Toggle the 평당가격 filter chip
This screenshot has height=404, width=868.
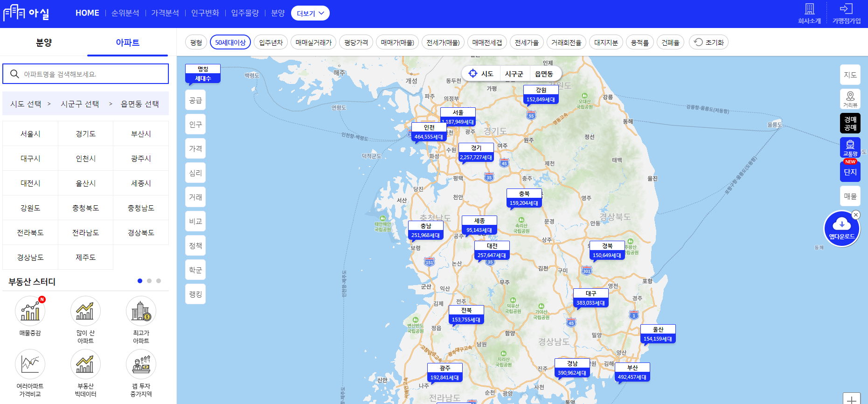click(x=356, y=42)
